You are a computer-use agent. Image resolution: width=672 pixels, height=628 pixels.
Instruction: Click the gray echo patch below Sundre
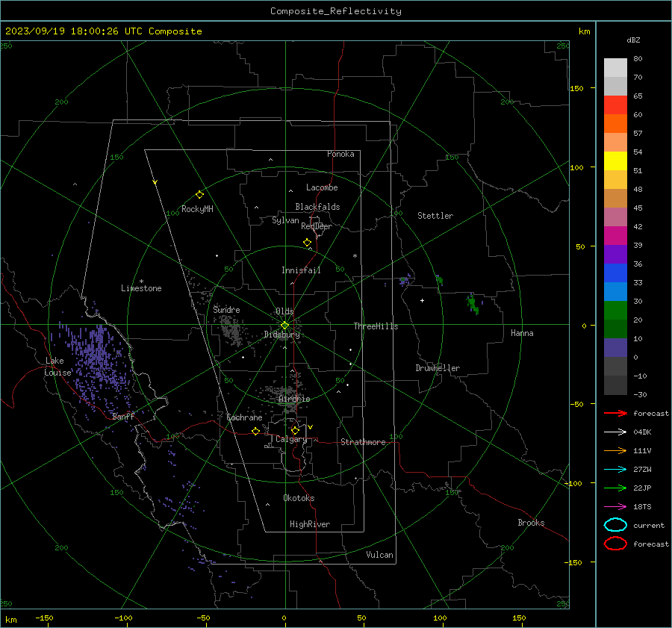232,330
